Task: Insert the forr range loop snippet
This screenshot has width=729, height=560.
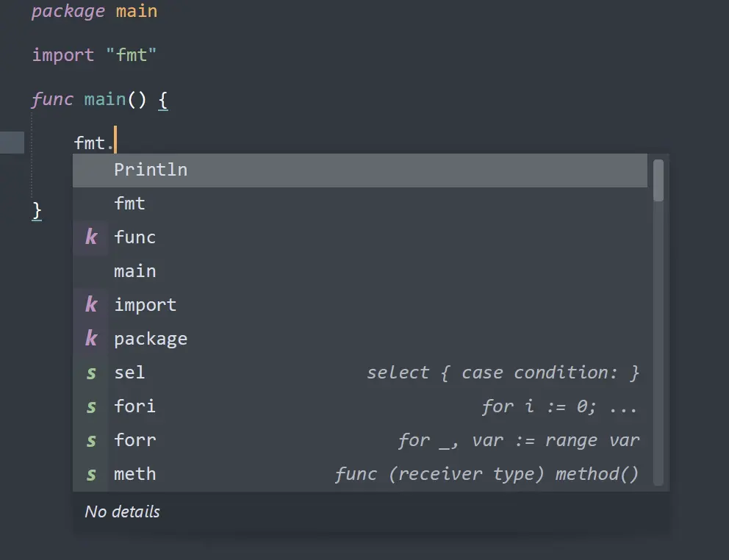Action: click(135, 440)
